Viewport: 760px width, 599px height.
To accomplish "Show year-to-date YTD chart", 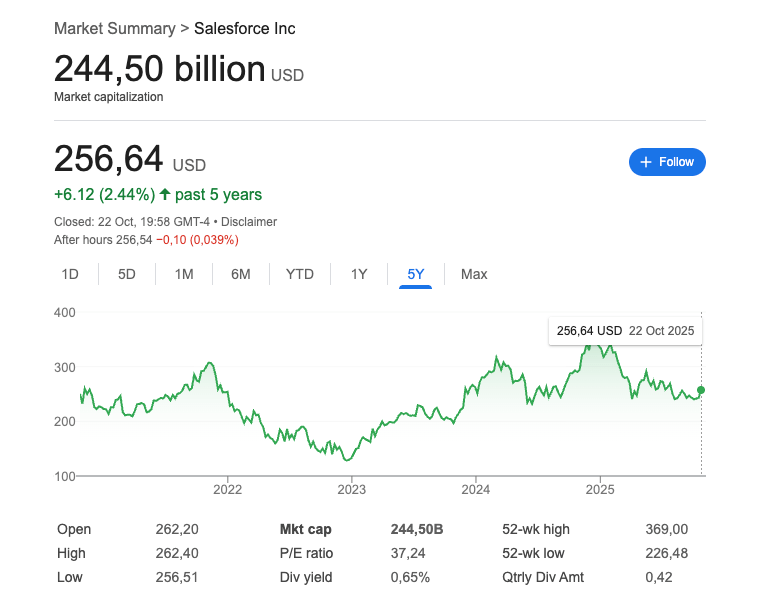I will (300, 274).
